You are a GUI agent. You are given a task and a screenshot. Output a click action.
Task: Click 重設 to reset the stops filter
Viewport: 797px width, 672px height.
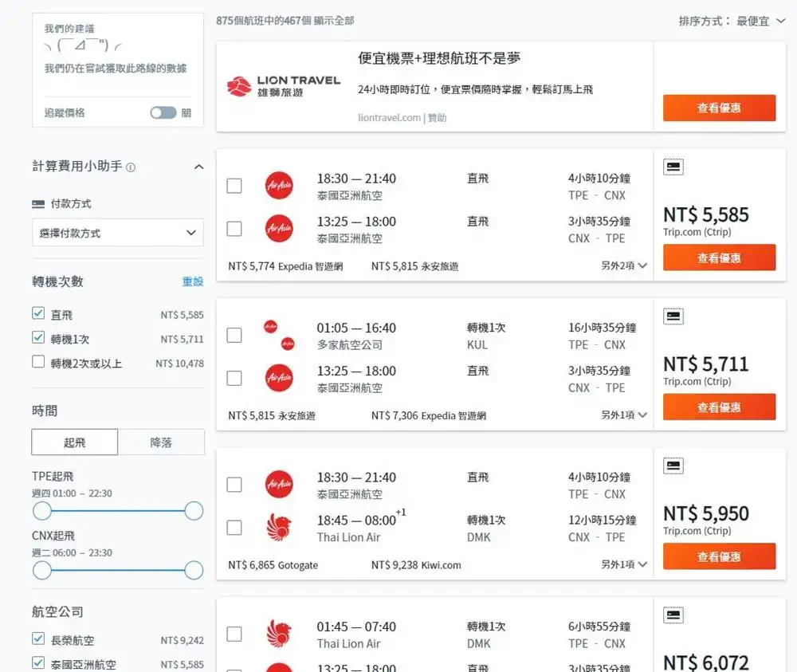193,281
